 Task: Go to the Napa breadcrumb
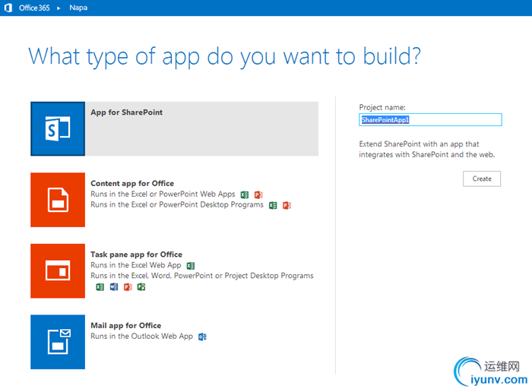(x=78, y=8)
